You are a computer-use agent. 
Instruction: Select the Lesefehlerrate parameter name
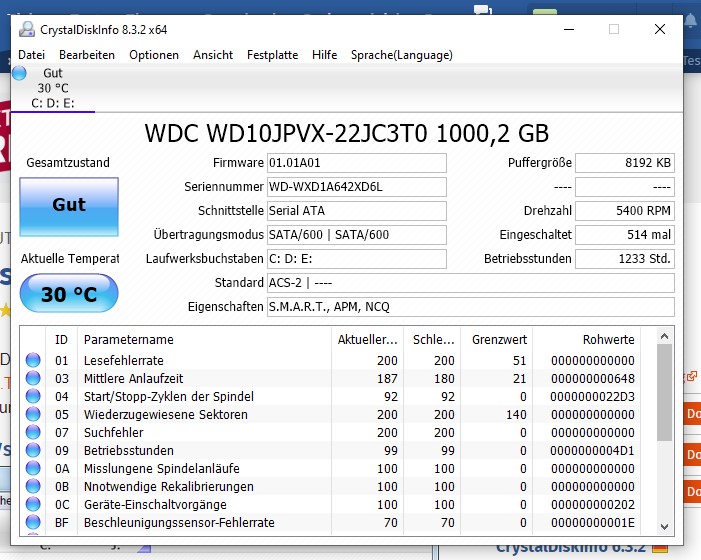tap(124, 361)
